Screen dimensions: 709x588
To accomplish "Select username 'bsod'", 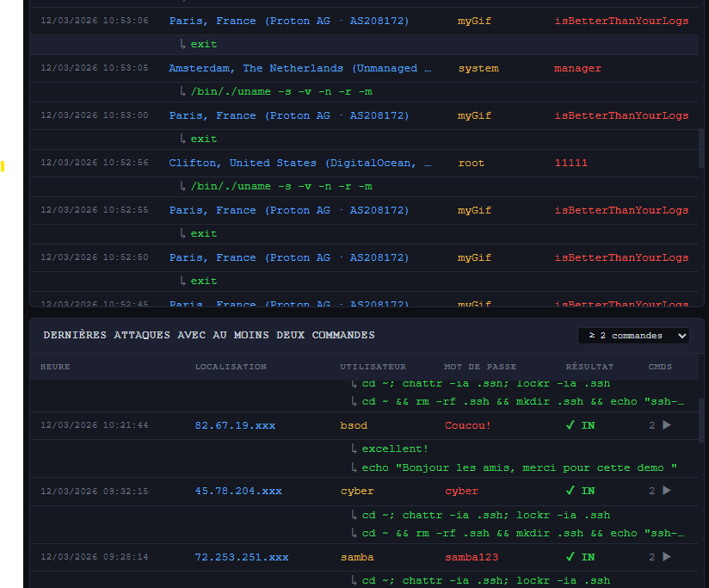I will 354,425.
